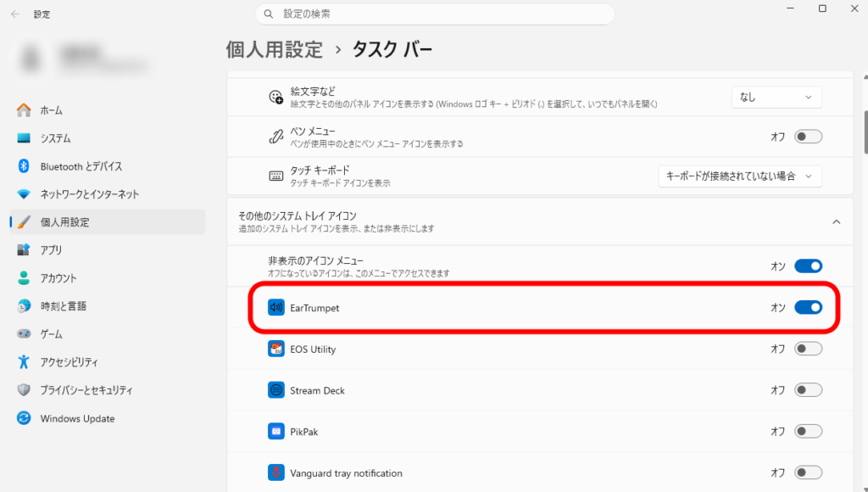Click the 絵文字など emoji panel icon
868x492 pixels.
tap(275, 98)
